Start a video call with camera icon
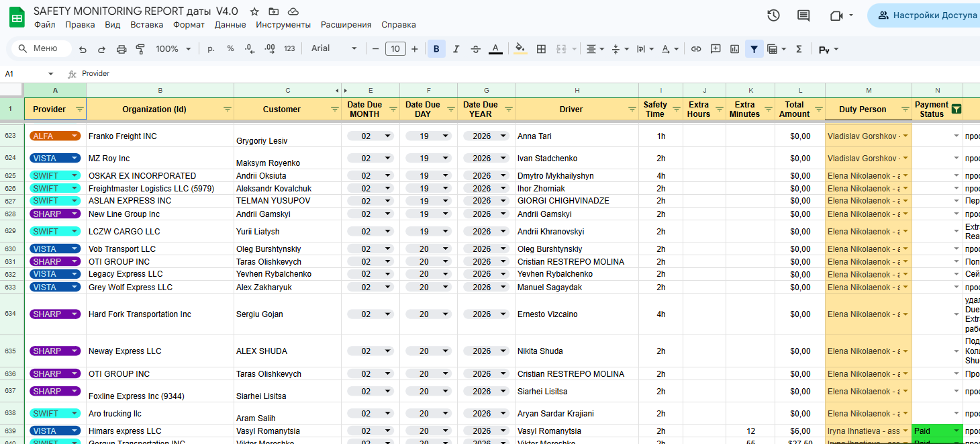 click(x=836, y=15)
